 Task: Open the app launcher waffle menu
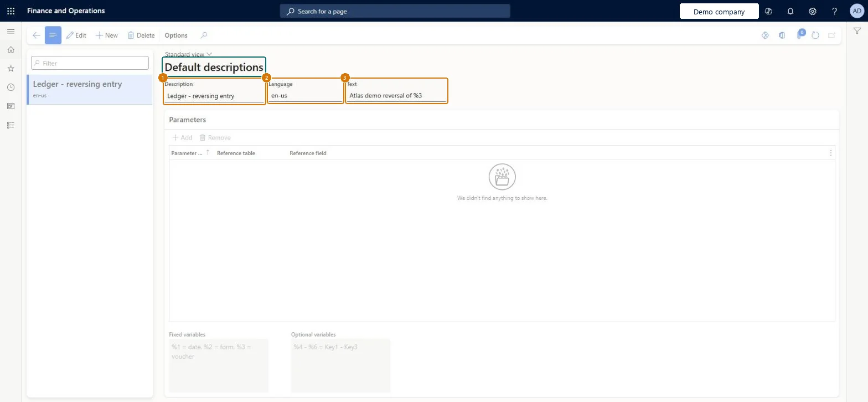[x=11, y=11]
